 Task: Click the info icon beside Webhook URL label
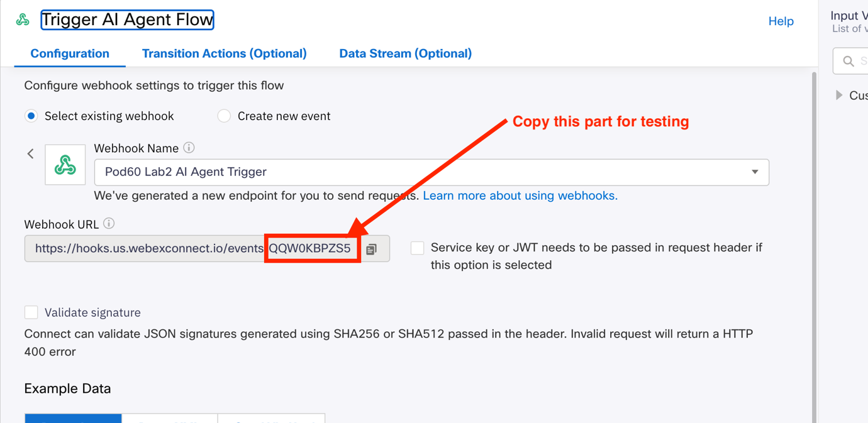[x=109, y=224]
